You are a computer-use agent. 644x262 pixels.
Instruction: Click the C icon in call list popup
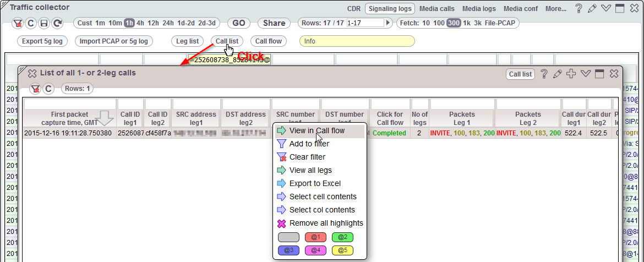[x=48, y=89]
